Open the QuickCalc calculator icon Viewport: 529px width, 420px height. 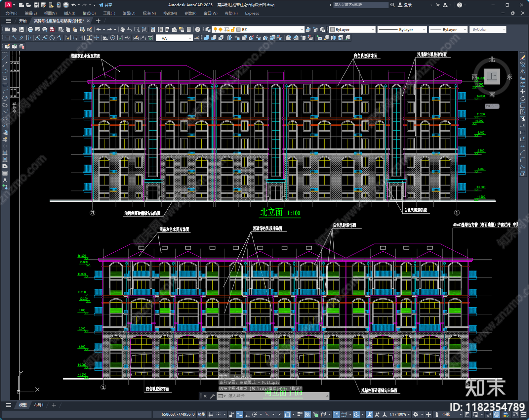(x=189, y=29)
